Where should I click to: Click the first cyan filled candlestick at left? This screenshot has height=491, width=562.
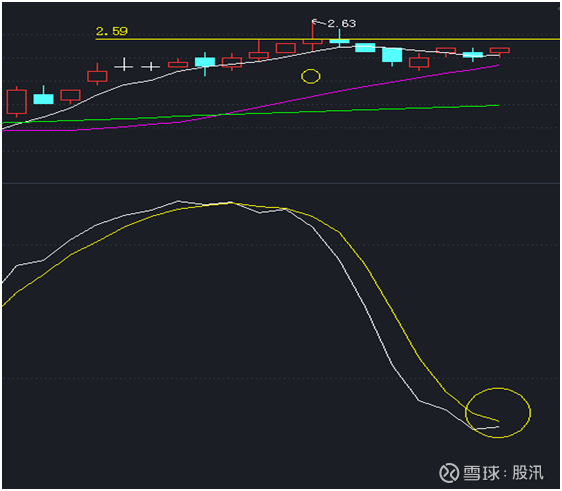coord(43,97)
